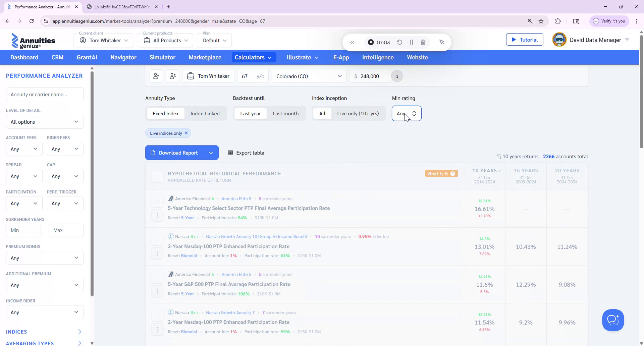The height and width of the screenshot is (346, 644).
Task: Click the cursor pointer icon in recording toolbar
Action: click(442, 42)
